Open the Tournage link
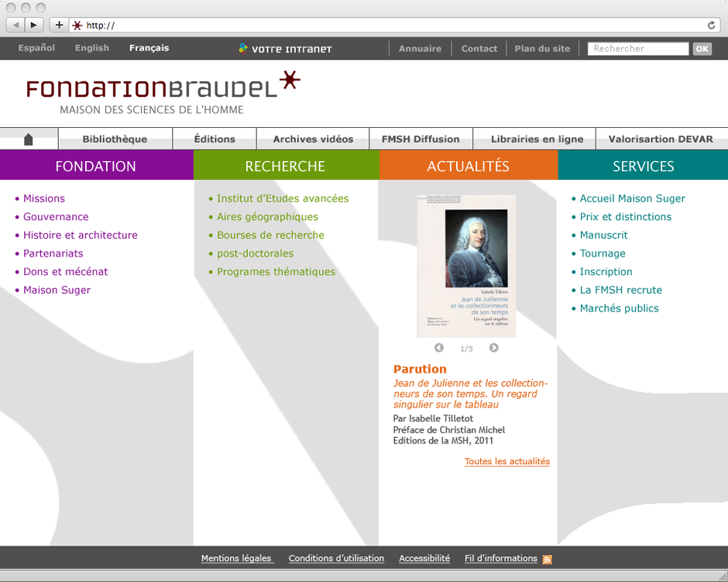This screenshot has height=582, width=728. [603, 253]
